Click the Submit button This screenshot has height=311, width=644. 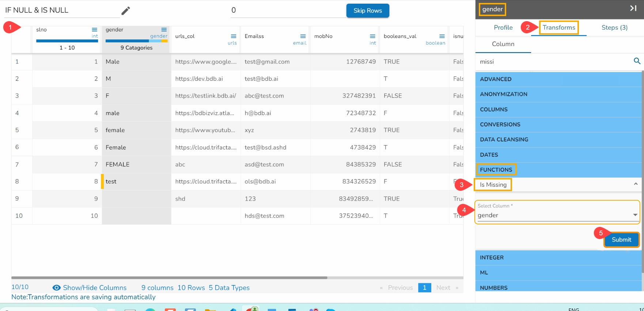click(x=621, y=240)
